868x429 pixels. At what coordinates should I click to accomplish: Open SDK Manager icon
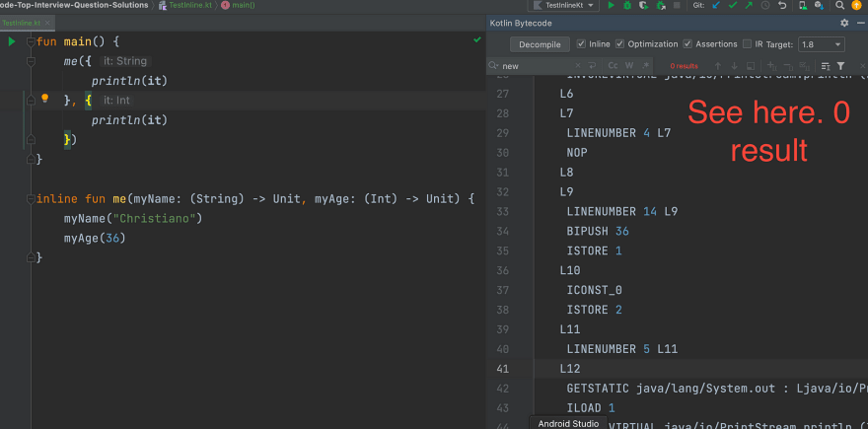click(819, 5)
